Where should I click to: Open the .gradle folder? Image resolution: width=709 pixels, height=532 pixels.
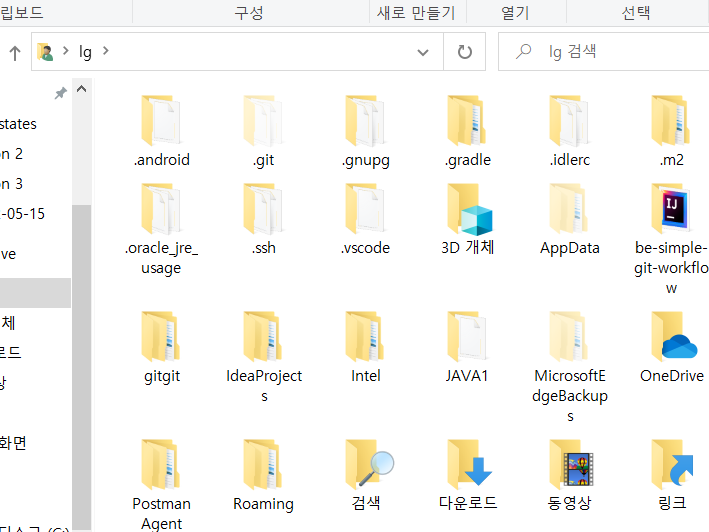pyautogui.click(x=468, y=131)
